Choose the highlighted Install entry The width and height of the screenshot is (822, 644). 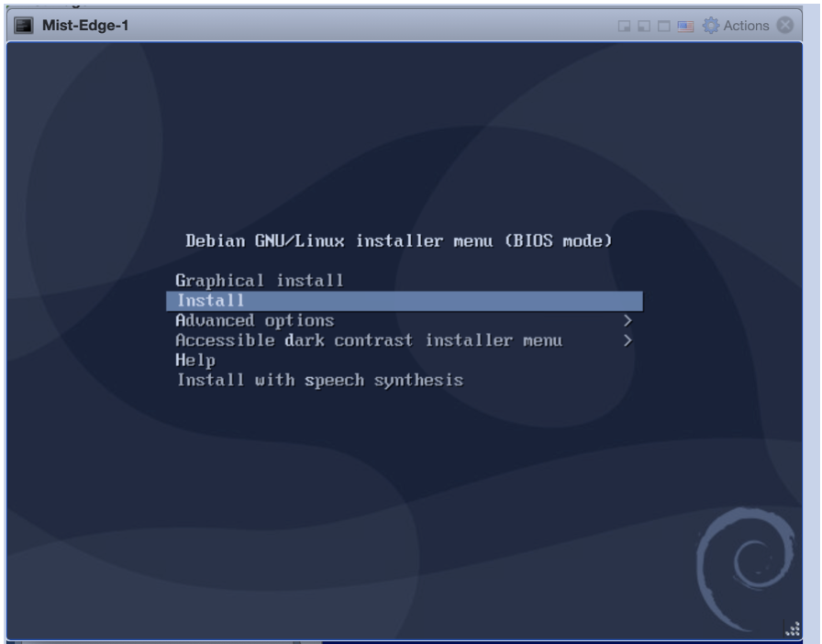tap(405, 301)
